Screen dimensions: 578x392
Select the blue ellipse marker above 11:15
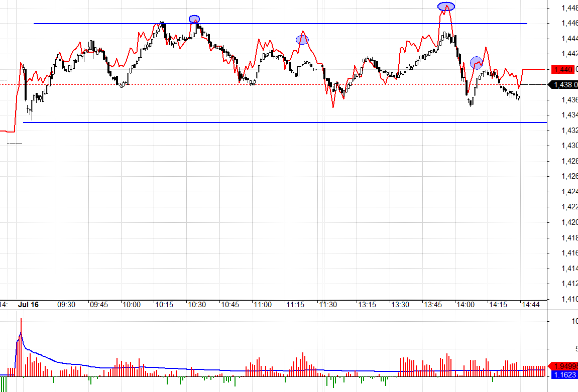tap(302, 40)
